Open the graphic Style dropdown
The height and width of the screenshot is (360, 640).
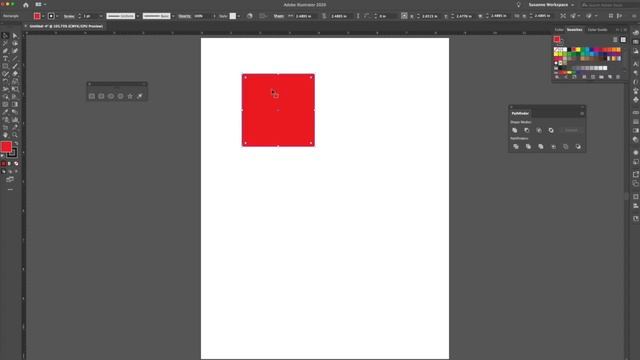pyautogui.click(x=238, y=16)
